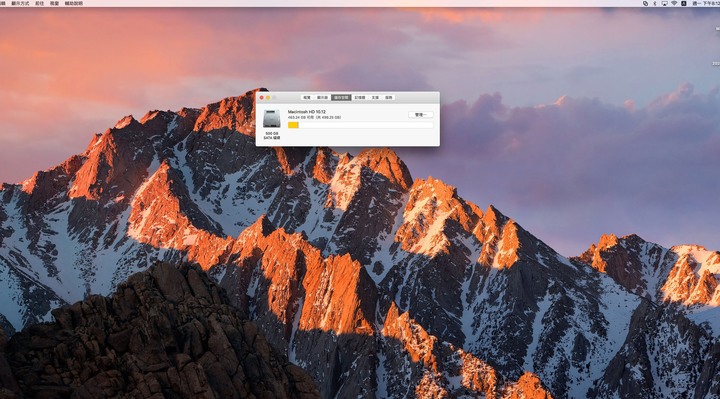The image size is (720, 399).
Task: Click the leftmost status icon beside Bluetooth
Action: [645, 3]
